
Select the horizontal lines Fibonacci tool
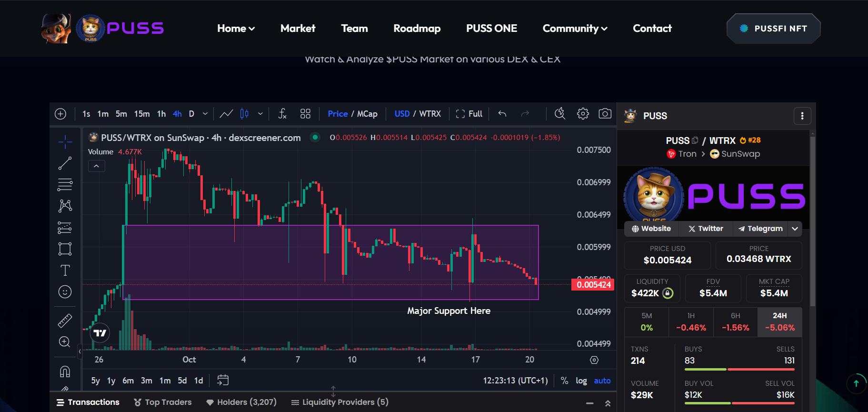click(x=65, y=184)
